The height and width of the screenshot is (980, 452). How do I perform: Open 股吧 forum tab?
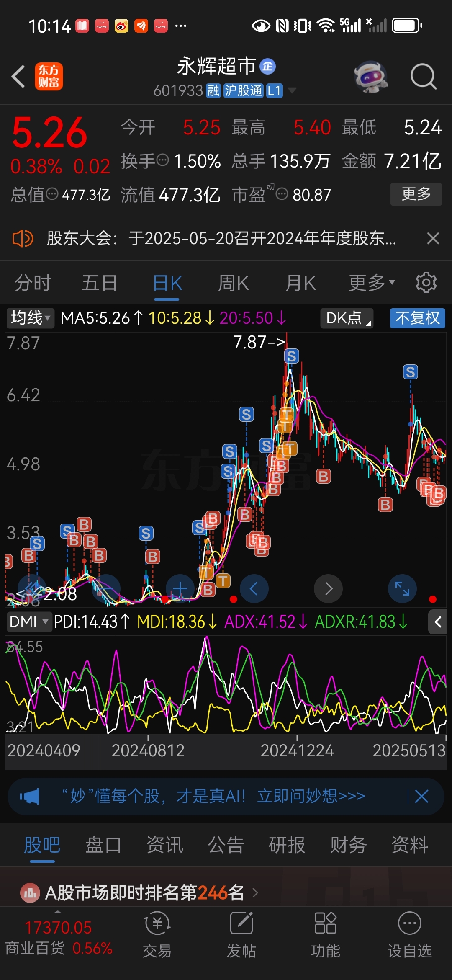click(x=42, y=845)
